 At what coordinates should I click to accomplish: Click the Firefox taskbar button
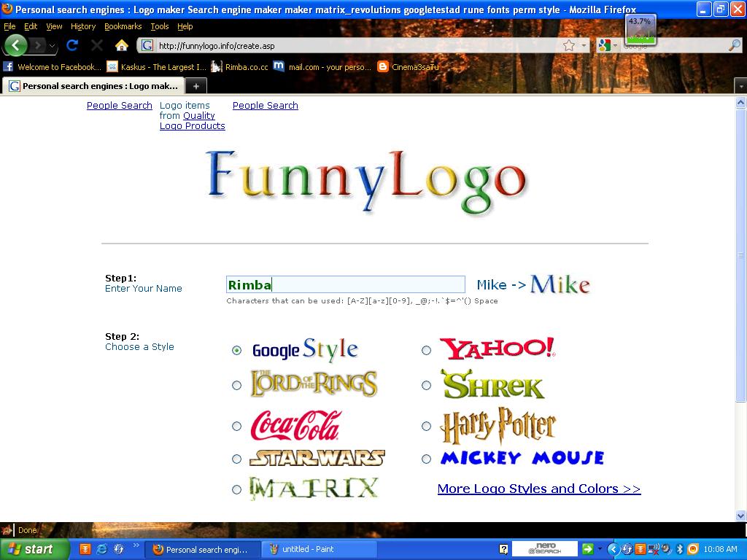coord(203,549)
